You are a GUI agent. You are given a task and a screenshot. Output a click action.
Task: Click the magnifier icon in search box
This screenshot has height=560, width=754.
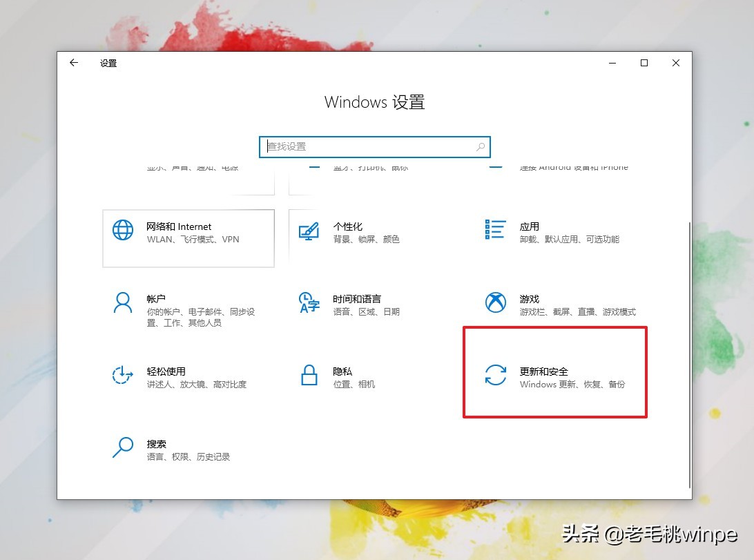click(481, 146)
